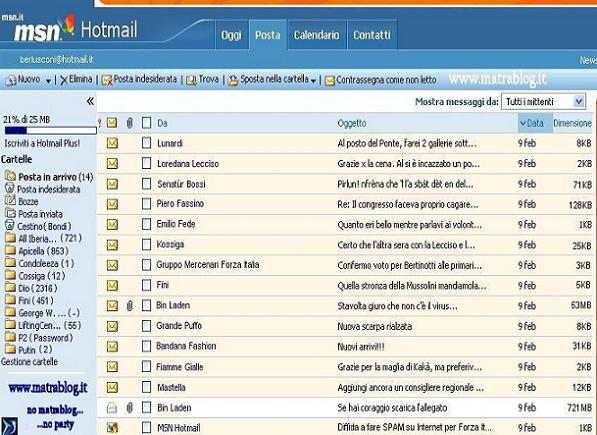The width and height of the screenshot is (597, 435).
Task: Switch to the Posta tab
Action: [268, 35]
